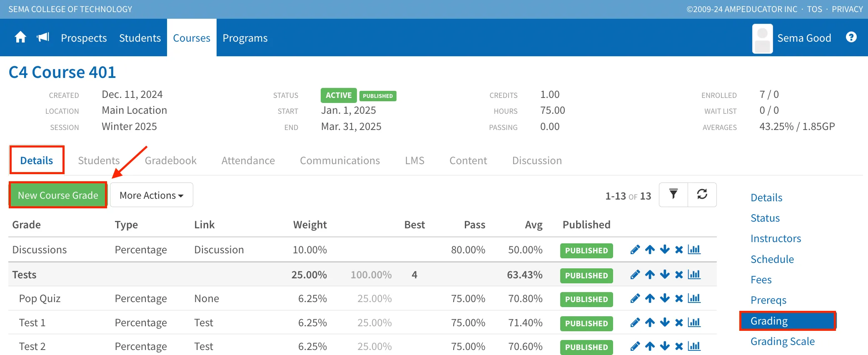This screenshot has width=868, height=355.
Task: Move Test 1 grade up
Action: 650,322
